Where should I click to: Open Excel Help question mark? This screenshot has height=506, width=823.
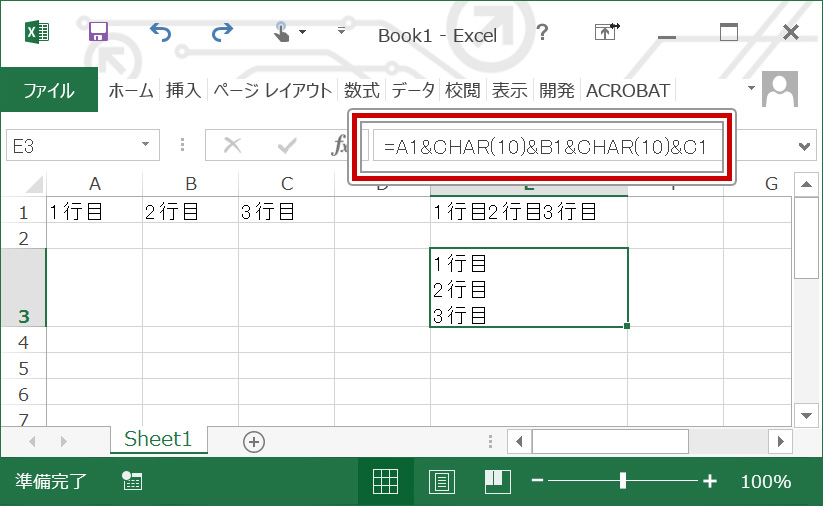[542, 33]
